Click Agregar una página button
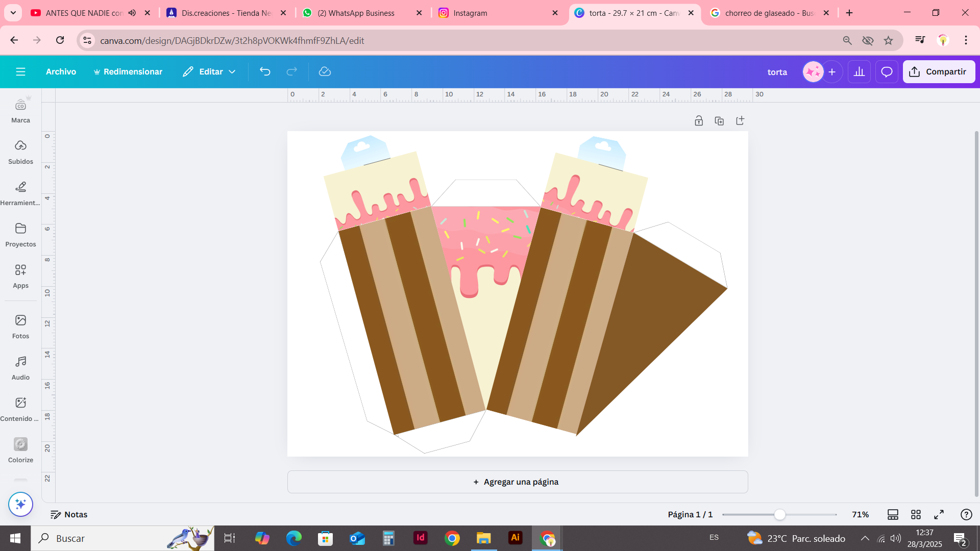 click(x=517, y=482)
